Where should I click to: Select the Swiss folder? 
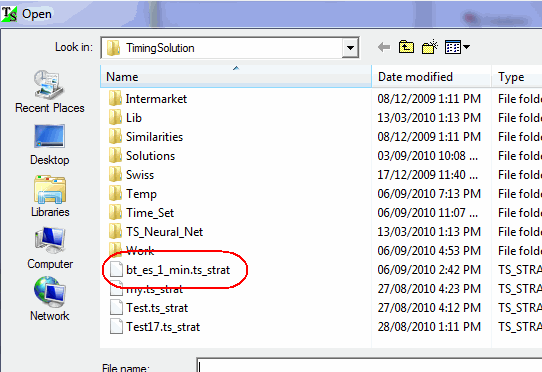pos(140,175)
